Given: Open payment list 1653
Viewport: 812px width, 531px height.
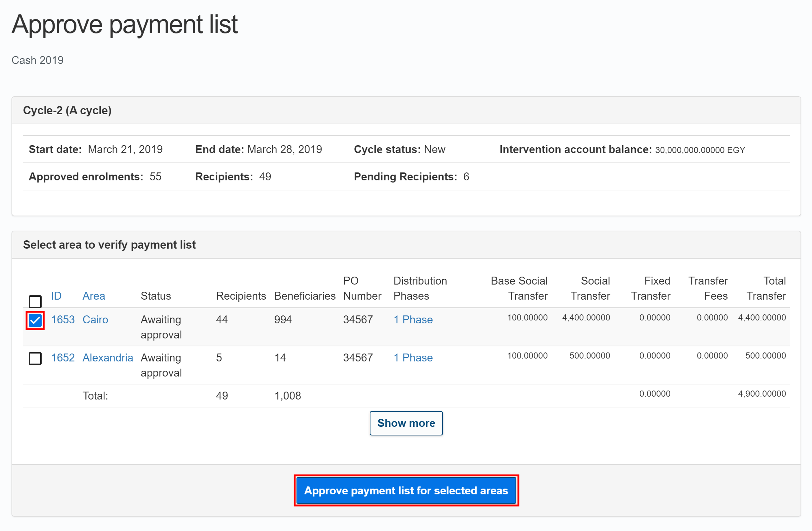Looking at the screenshot, I should [63, 319].
